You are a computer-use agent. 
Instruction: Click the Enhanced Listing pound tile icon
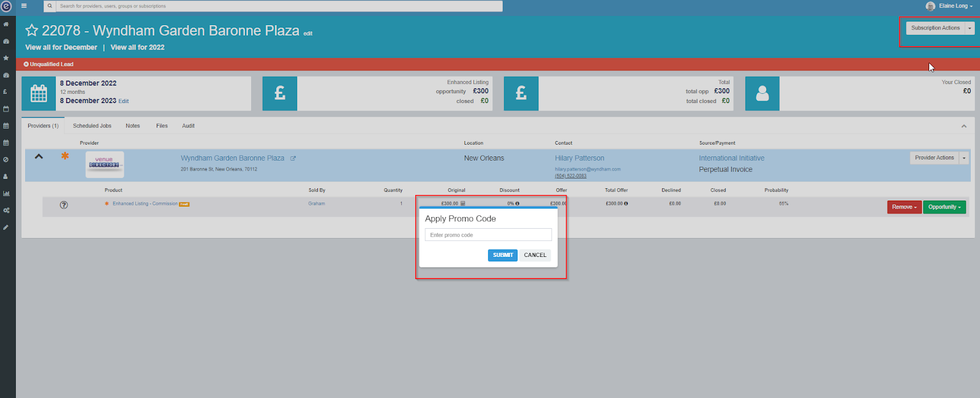pyautogui.click(x=280, y=94)
